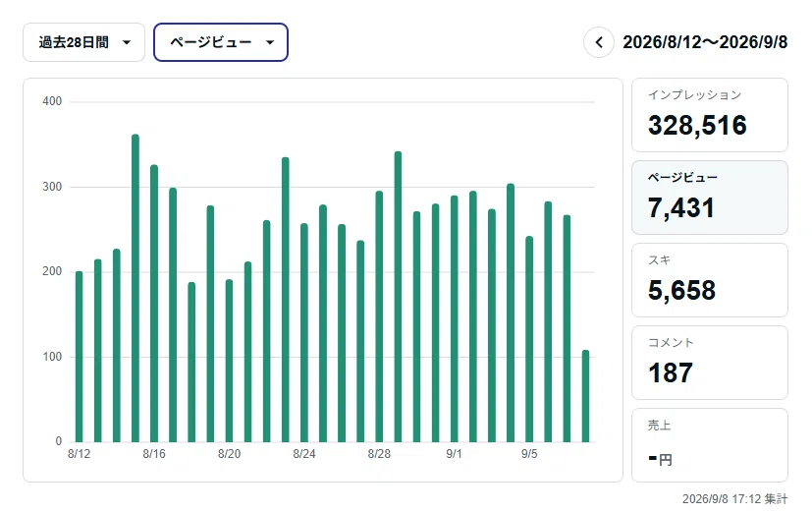Click the 8/12 bar in the chart
This screenshot has height=513, width=812.
[x=80, y=357]
